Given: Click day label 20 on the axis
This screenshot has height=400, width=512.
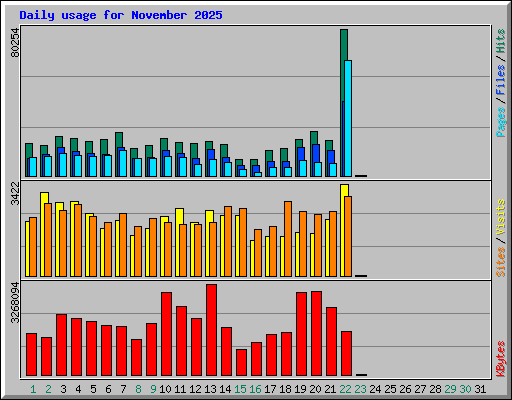Looking at the screenshot, I should click(x=315, y=389).
